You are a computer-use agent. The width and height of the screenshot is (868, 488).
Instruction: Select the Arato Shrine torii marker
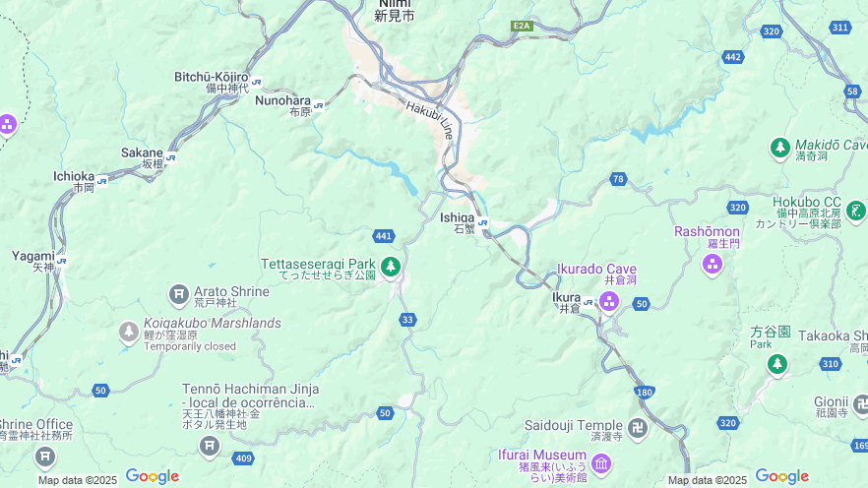(179, 294)
